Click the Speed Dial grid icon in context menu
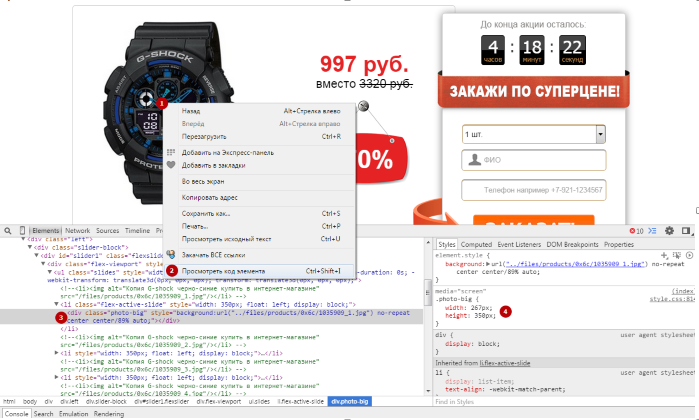The width and height of the screenshot is (699, 420). [171, 152]
